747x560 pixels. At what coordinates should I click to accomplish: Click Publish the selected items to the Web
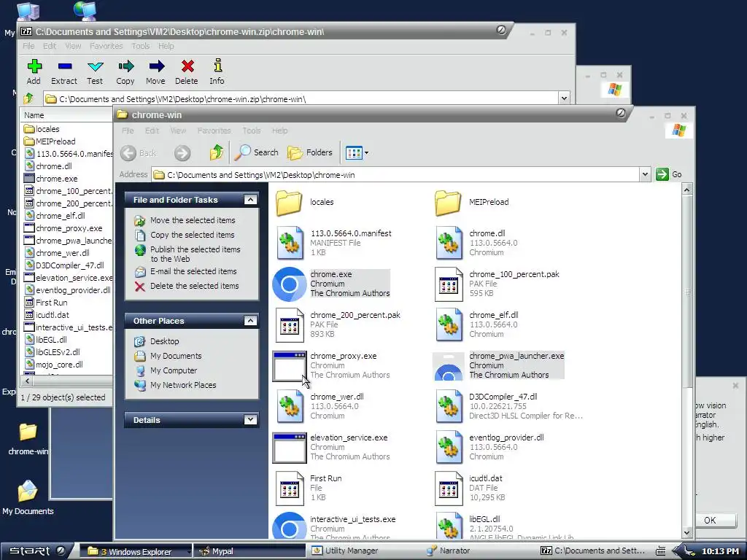[195, 254]
